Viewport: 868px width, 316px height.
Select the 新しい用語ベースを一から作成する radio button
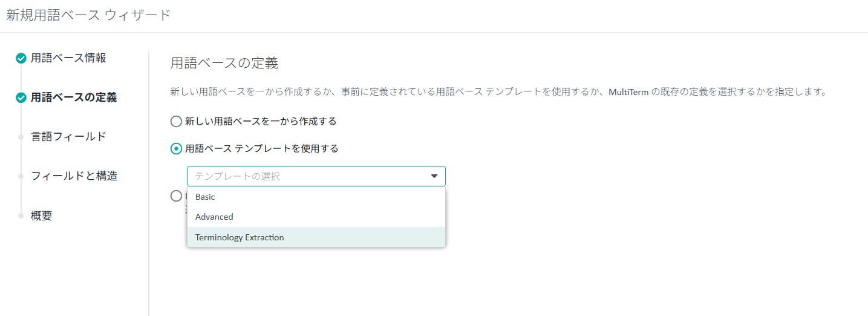point(176,122)
